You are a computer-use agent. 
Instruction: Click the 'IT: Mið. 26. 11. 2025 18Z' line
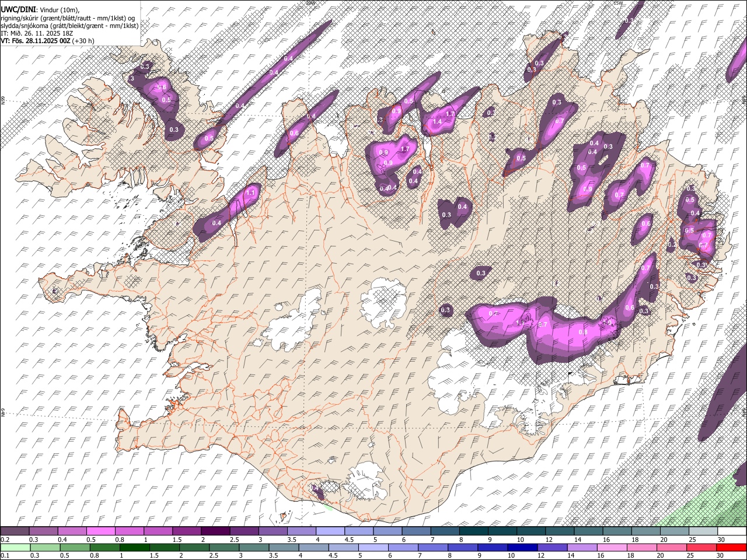click(x=37, y=33)
